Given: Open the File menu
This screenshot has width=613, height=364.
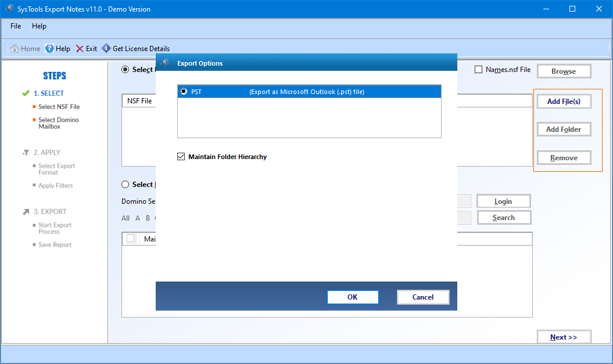Looking at the screenshot, I should 16,26.
